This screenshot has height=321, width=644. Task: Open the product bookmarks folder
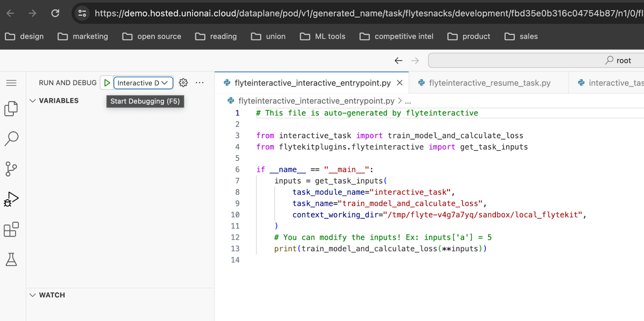(469, 36)
